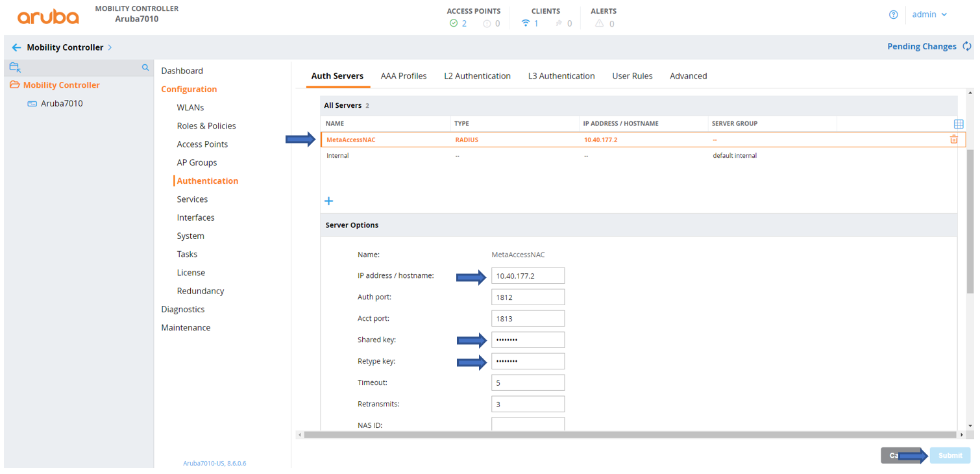The height and width of the screenshot is (474, 980).
Task: Click the vertical scrollbar of the server panel
Action: [970, 221]
